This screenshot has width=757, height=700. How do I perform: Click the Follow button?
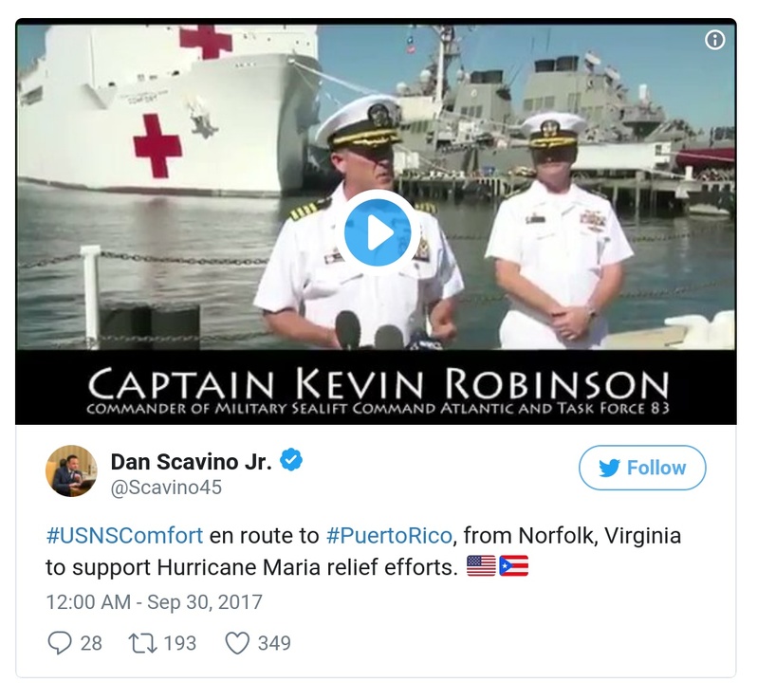point(642,468)
